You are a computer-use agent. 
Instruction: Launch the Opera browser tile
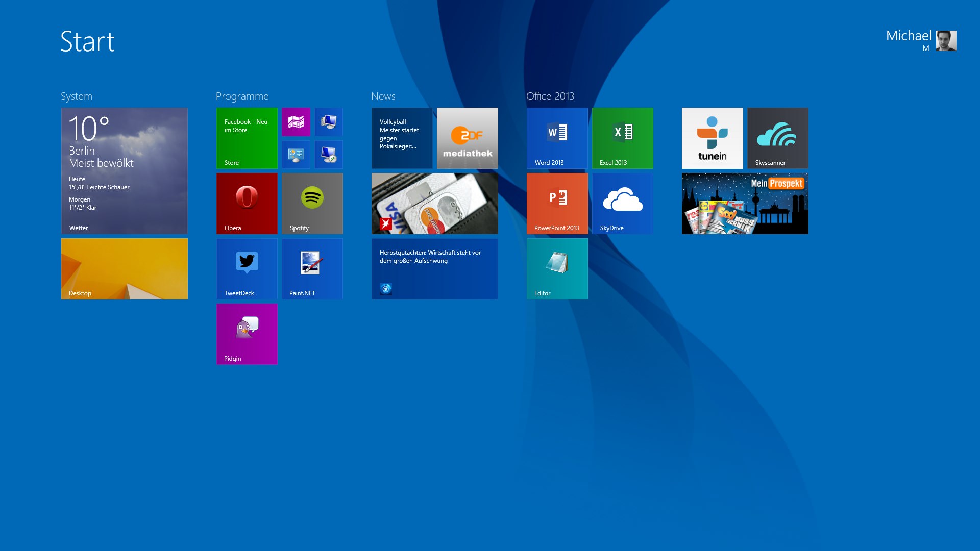[247, 204]
